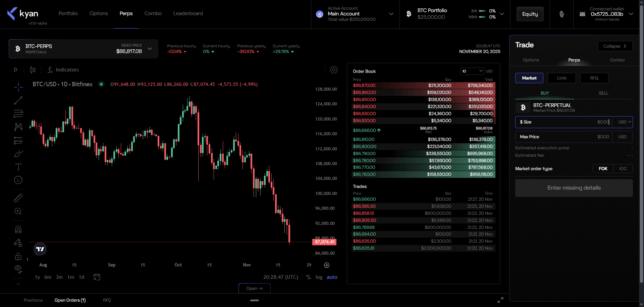Set chart range to 1y
The image size is (644, 307).
(38, 277)
